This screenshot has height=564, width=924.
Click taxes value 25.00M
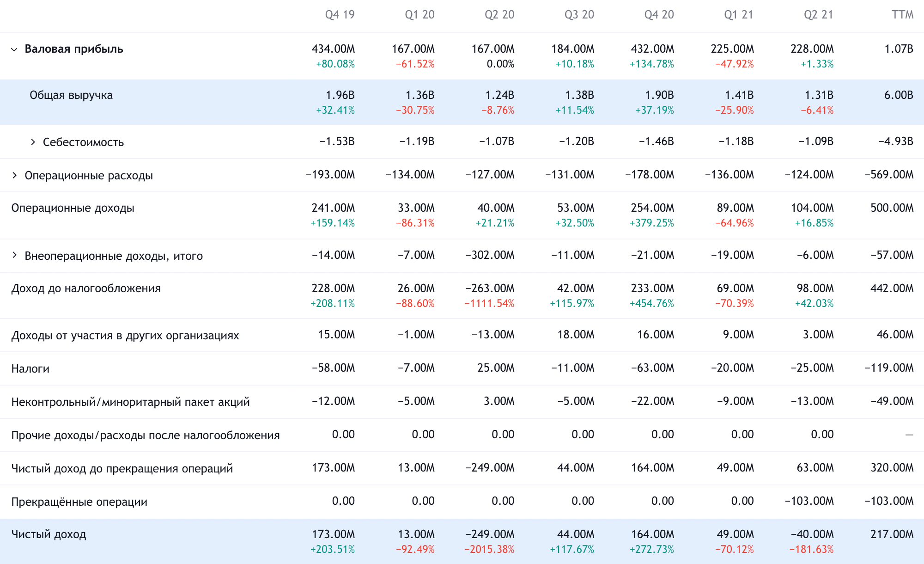click(x=496, y=368)
